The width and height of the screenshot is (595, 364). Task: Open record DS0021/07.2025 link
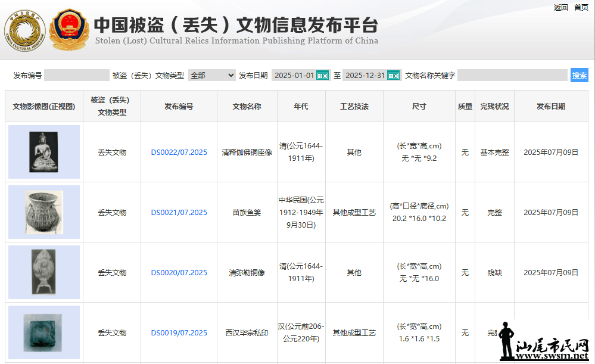[x=179, y=213]
